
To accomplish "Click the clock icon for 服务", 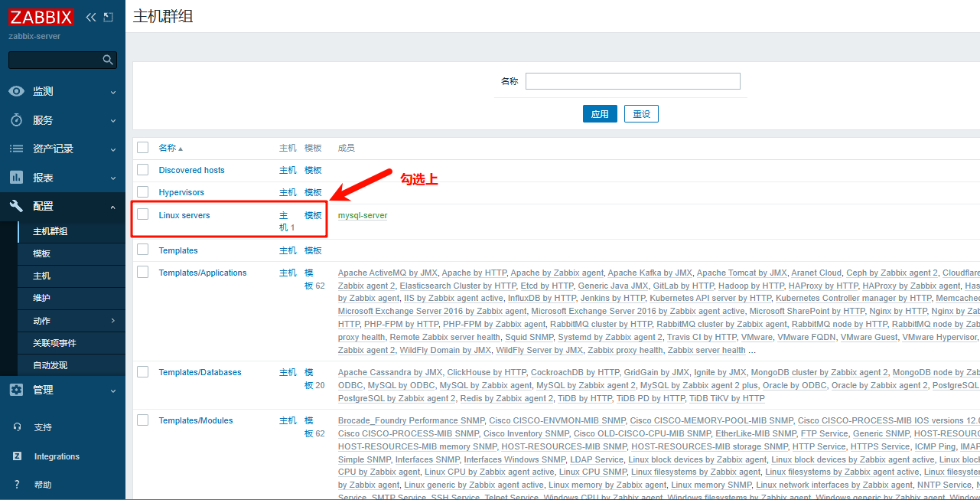I will (16, 120).
